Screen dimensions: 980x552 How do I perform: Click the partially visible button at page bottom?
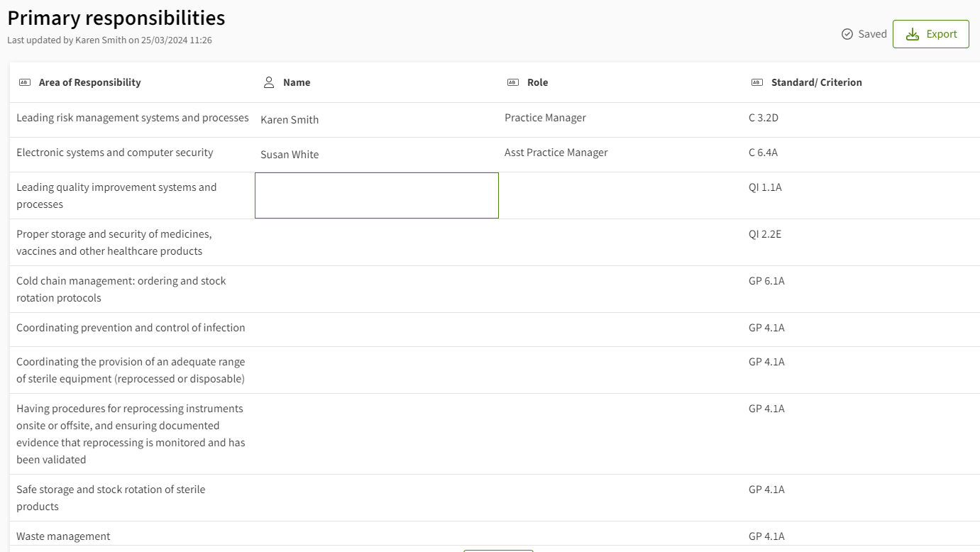498,550
